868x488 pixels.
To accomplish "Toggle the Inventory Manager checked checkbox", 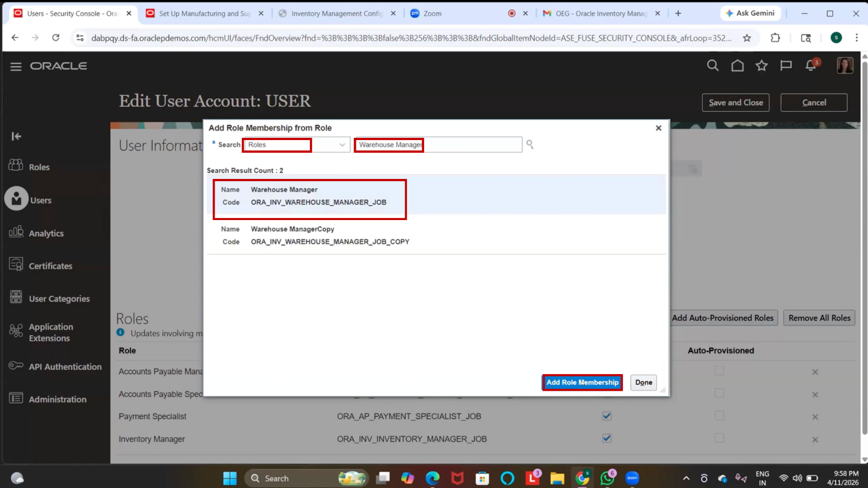I will pos(607,438).
